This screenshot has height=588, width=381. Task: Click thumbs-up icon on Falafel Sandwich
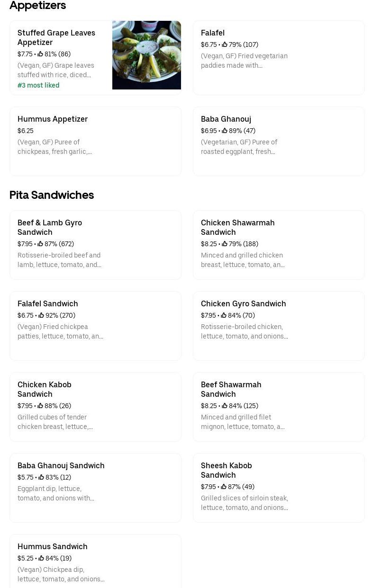tap(41, 315)
